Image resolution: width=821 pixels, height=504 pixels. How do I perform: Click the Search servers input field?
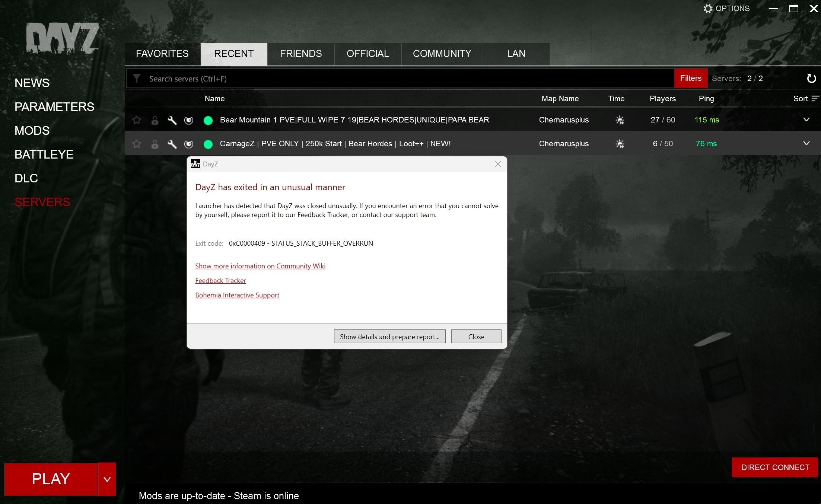coord(372,79)
